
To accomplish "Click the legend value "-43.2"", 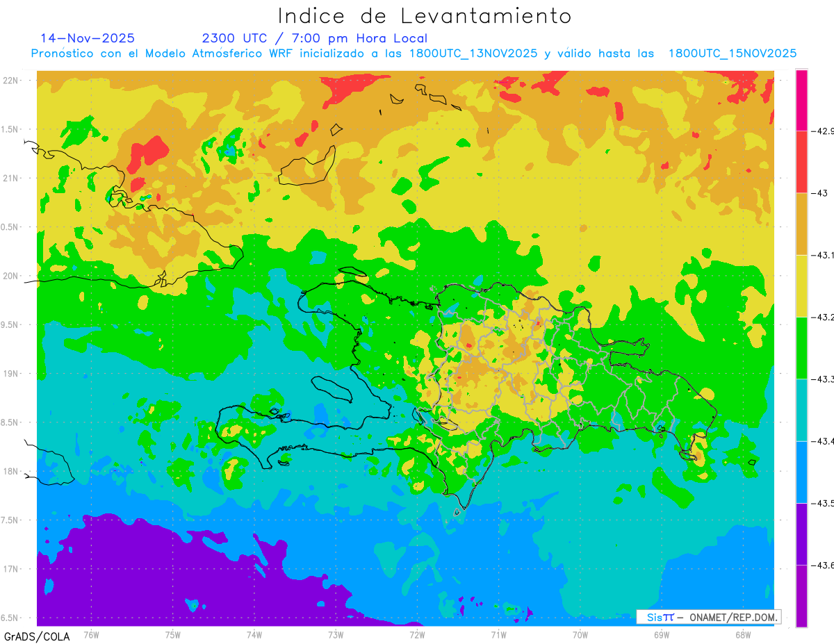I will (x=821, y=317).
